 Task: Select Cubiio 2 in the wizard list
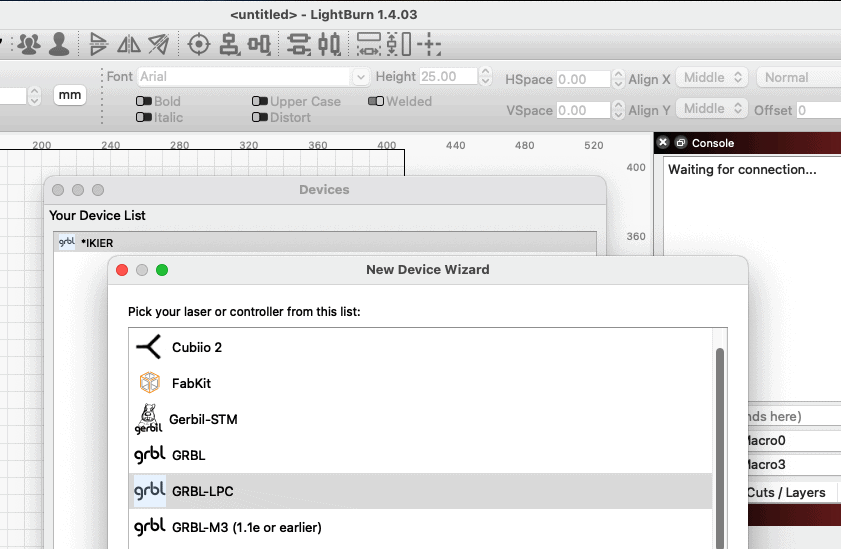[x=420, y=347]
